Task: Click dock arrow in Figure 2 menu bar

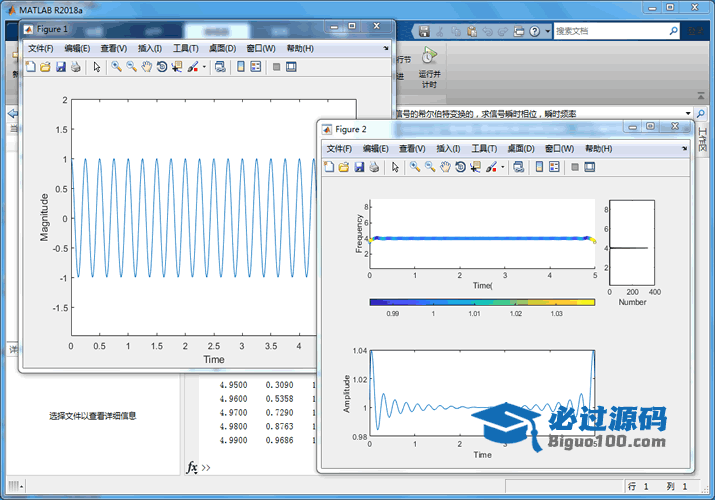Action: pos(684,149)
